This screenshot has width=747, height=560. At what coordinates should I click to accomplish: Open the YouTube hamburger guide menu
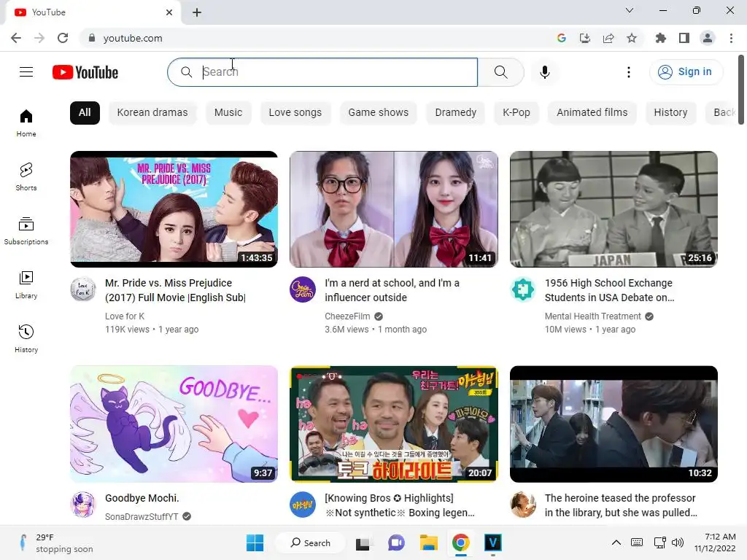[26, 72]
